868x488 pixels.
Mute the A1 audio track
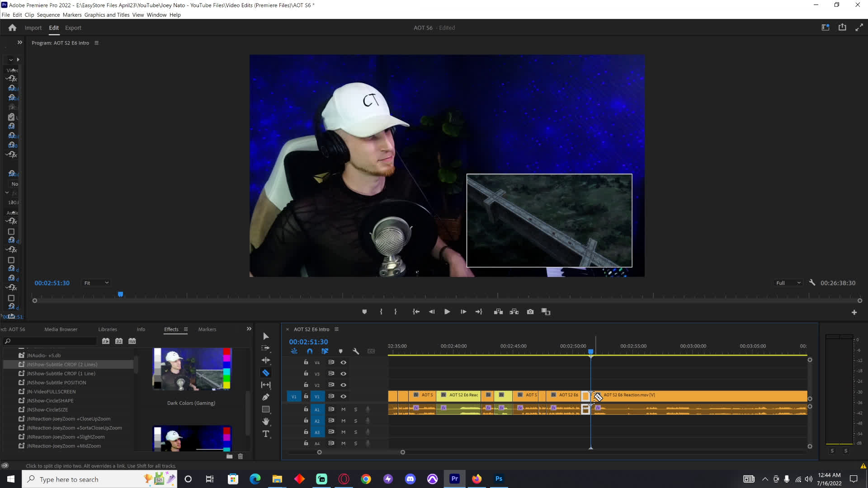pyautogui.click(x=344, y=409)
